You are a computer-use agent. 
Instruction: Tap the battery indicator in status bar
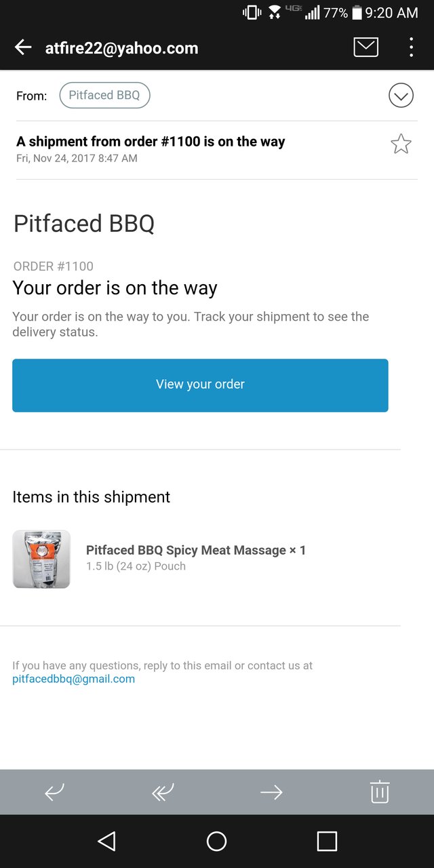[x=357, y=12]
